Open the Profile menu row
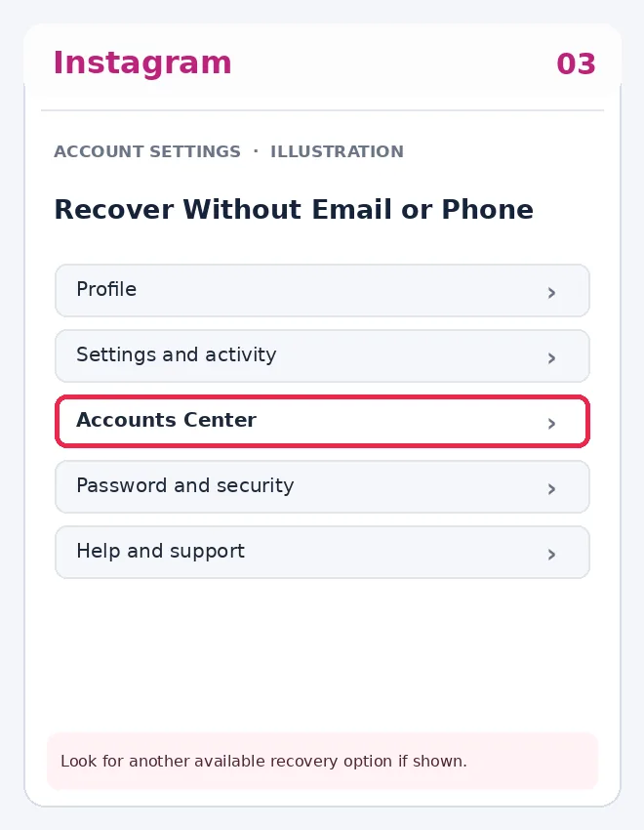This screenshot has height=830, width=644. tap(323, 291)
